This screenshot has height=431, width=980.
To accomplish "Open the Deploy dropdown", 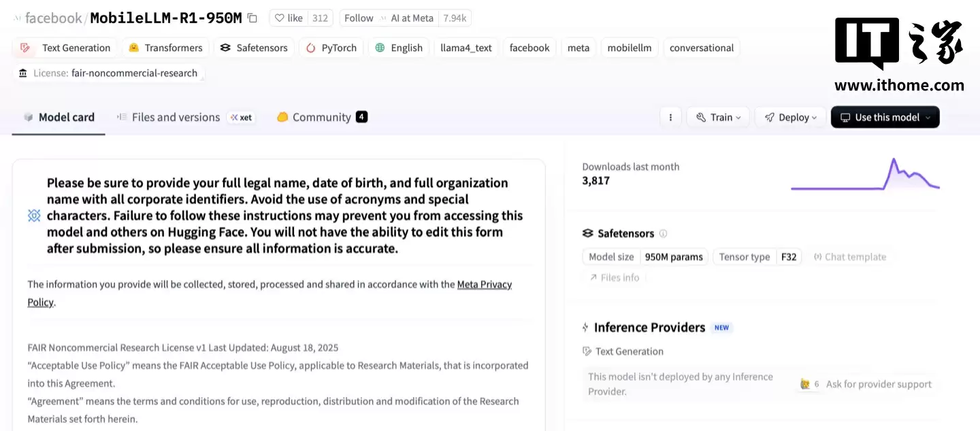I will click(790, 118).
